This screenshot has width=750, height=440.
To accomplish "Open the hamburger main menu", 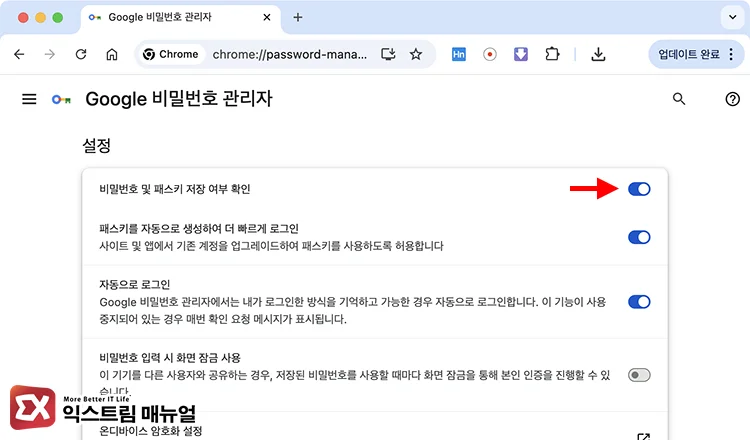I will 29,99.
